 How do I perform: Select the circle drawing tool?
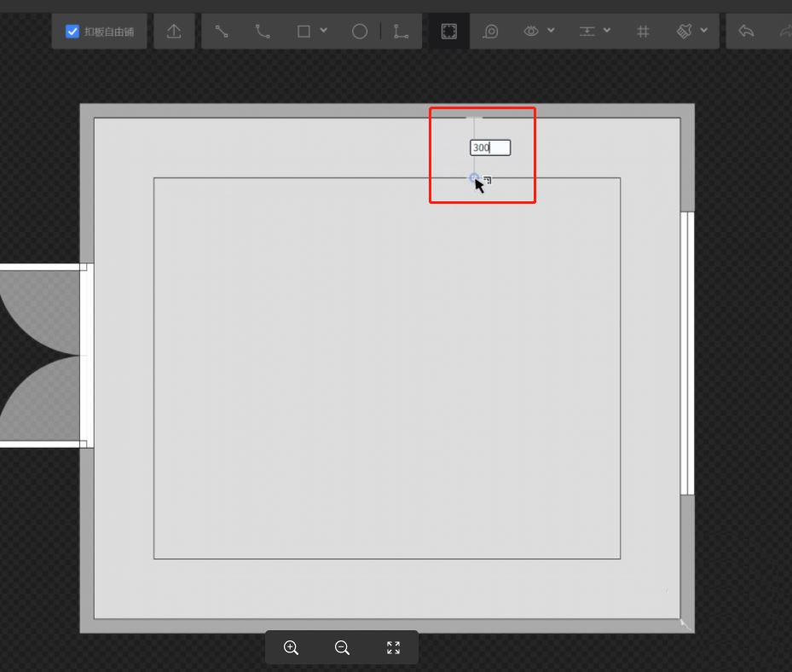(x=360, y=32)
